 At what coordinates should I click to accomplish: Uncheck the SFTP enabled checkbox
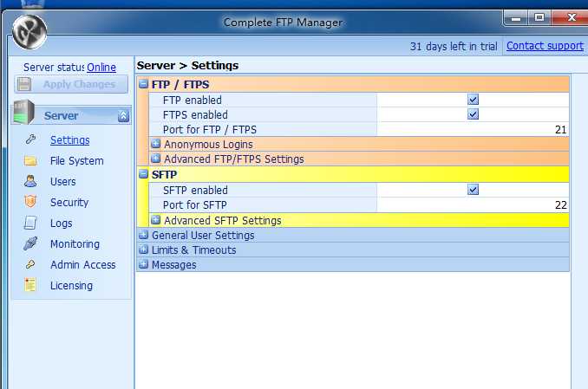[473, 190]
